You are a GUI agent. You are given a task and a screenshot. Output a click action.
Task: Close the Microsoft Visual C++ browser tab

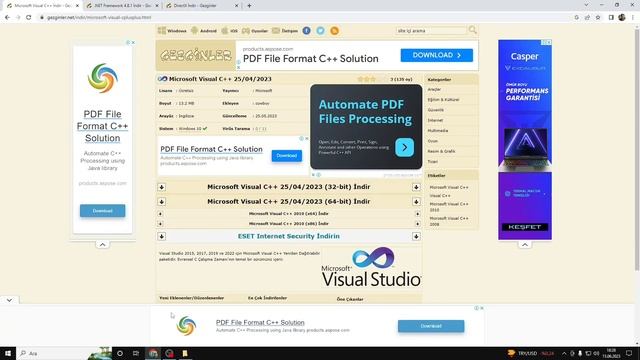point(77,6)
